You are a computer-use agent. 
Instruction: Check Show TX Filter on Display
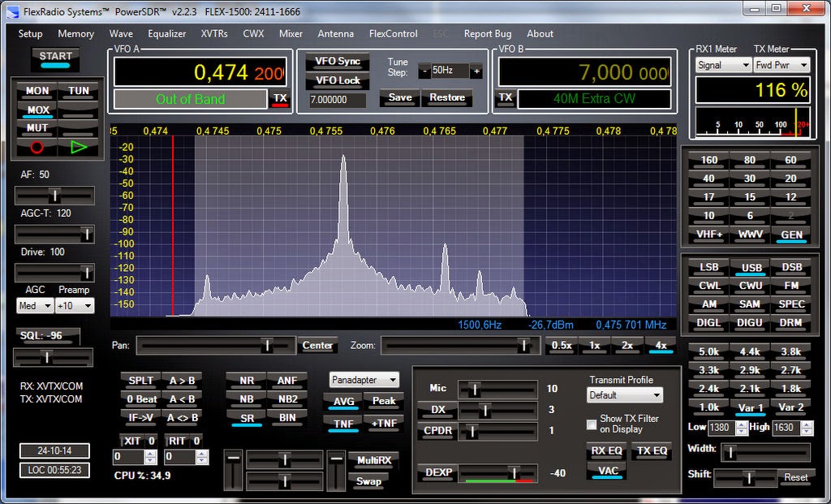pyautogui.click(x=592, y=424)
